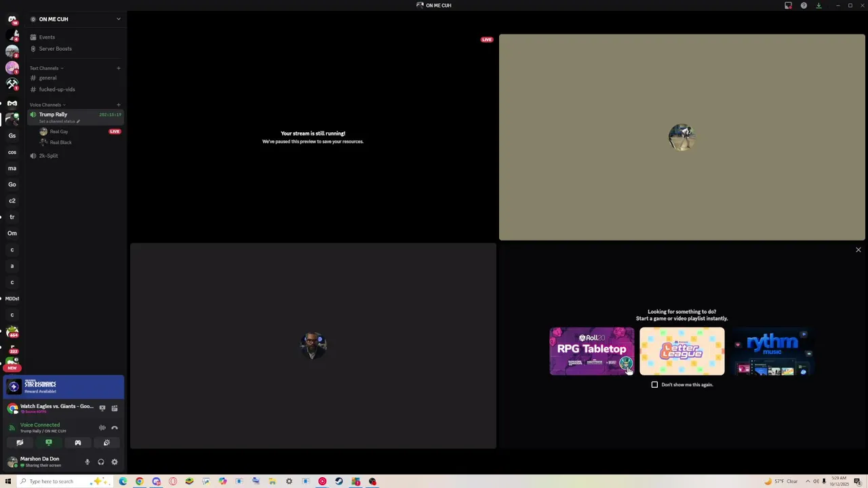868x488 pixels.
Task: Stop streaming with screen-X icon beside Eagles stream
Action: (x=102, y=408)
